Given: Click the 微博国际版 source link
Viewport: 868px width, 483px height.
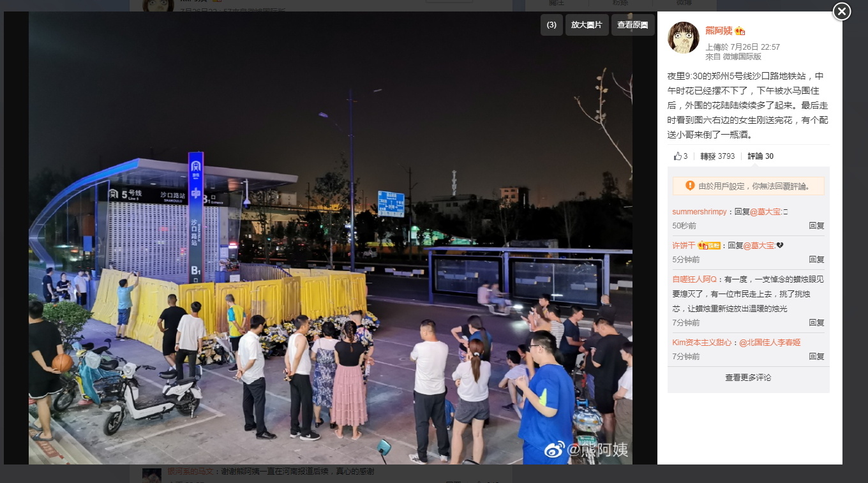Looking at the screenshot, I should pyautogui.click(x=742, y=57).
